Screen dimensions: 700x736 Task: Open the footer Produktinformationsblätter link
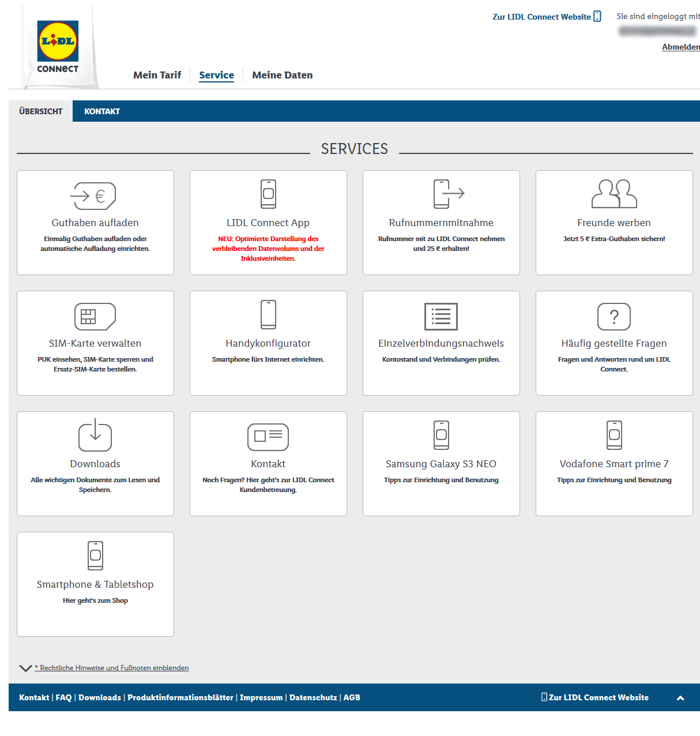point(180,697)
